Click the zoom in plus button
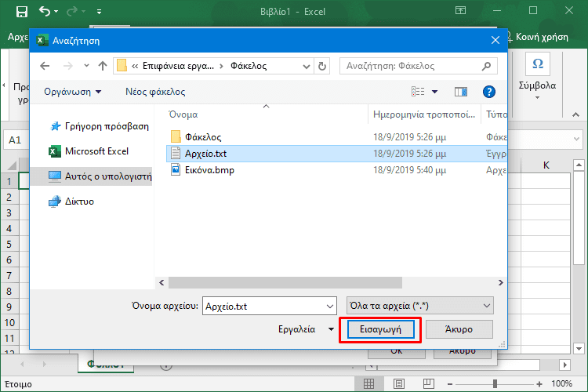This screenshot has width=588, height=392. point(539,383)
